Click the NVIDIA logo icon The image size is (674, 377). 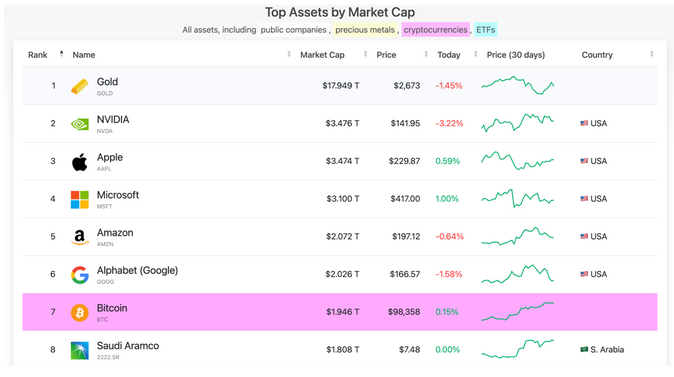pos(80,124)
